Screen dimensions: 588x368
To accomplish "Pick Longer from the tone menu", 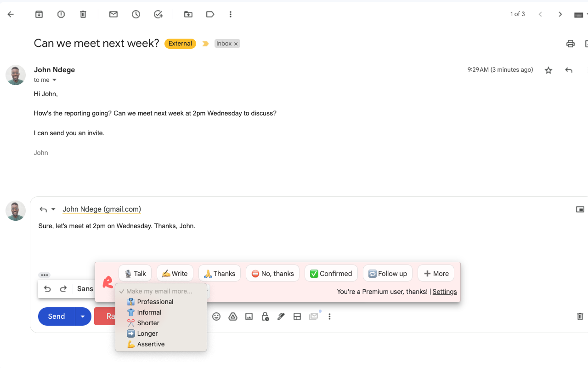I will pos(161,333).
